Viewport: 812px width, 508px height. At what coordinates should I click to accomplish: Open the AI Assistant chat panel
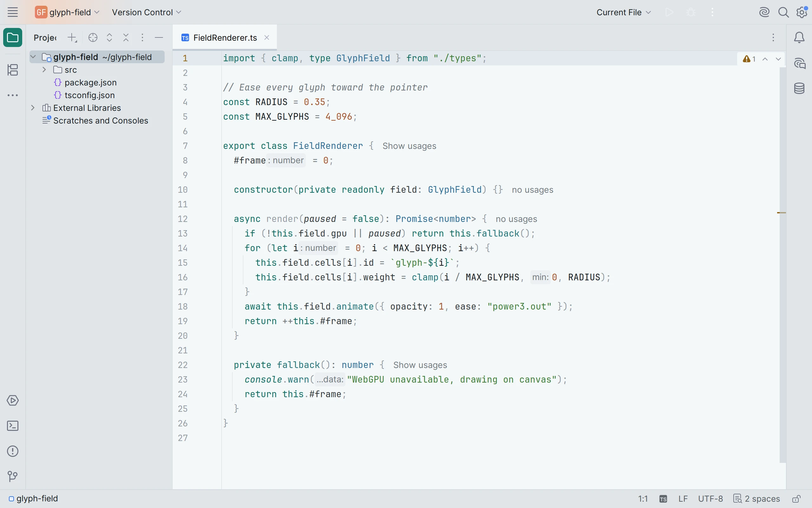[799, 63]
